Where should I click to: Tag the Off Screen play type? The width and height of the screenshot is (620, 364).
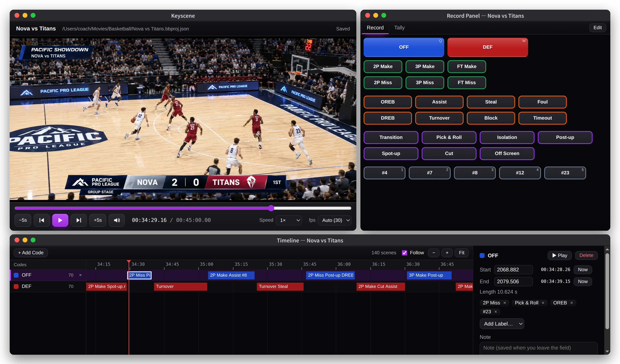tap(507, 154)
